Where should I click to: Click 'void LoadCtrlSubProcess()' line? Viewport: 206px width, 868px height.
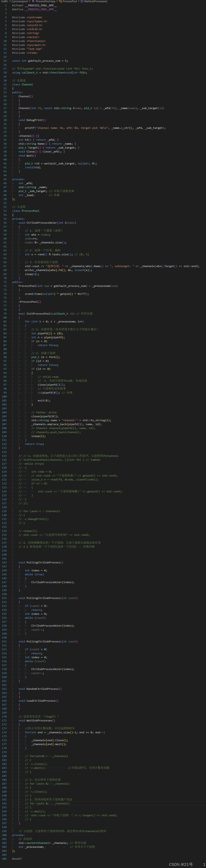(x=38, y=701)
